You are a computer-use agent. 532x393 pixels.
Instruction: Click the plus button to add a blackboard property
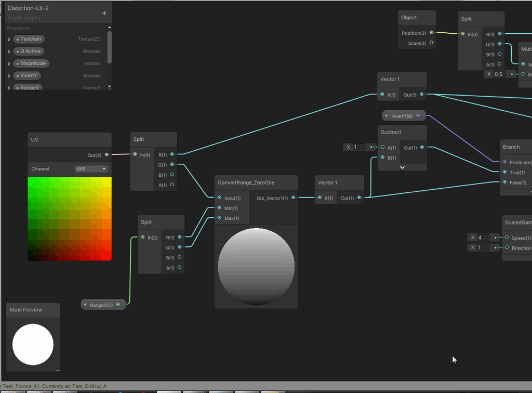[104, 13]
